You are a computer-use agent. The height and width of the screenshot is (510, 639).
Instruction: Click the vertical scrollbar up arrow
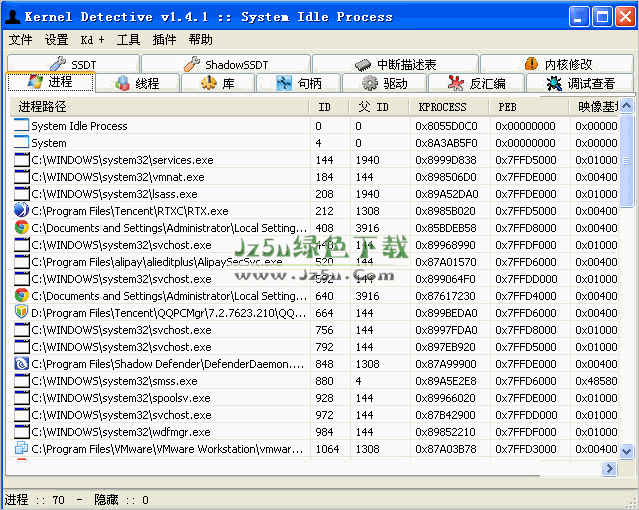pyautogui.click(x=626, y=106)
